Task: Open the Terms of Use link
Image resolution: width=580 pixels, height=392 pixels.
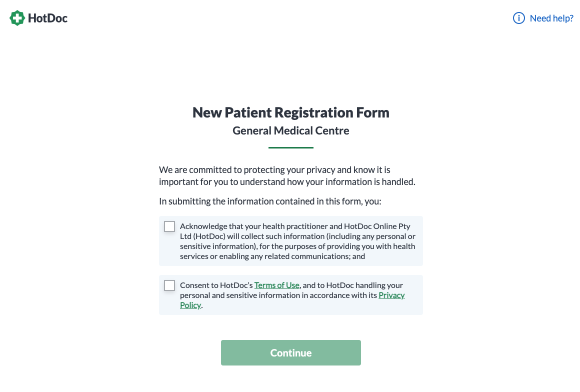Action: coord(276,285)
